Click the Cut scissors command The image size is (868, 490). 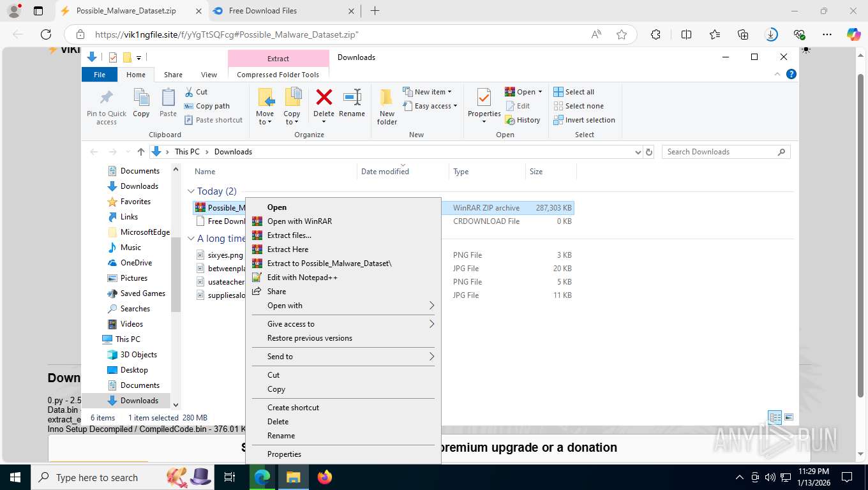(197, 92)
